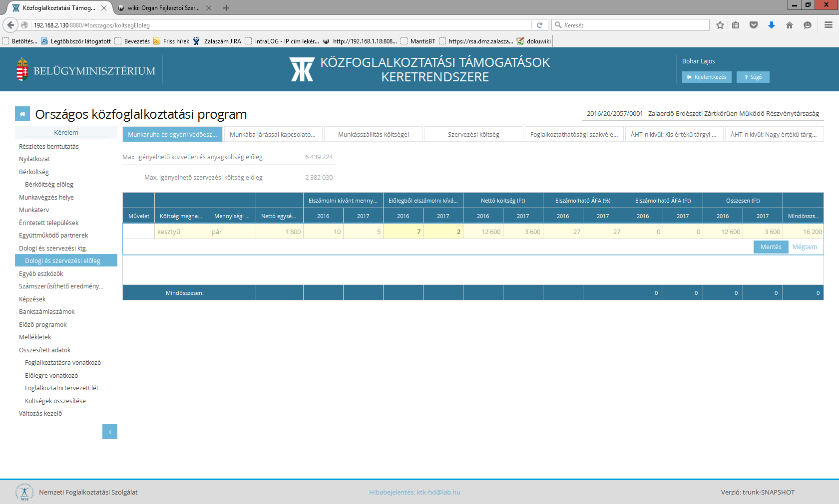839x504 pixels.
Task: Open the bookmarks list icon in the toolbar
Action: (736, 25)
